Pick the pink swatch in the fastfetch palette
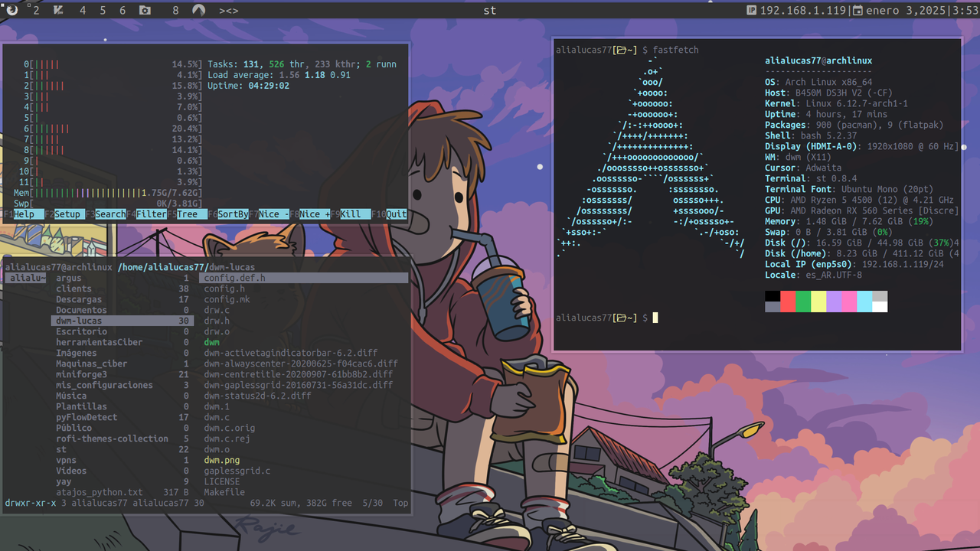The height and width of the screenshot is (551, 980). [x=849, y=302]
